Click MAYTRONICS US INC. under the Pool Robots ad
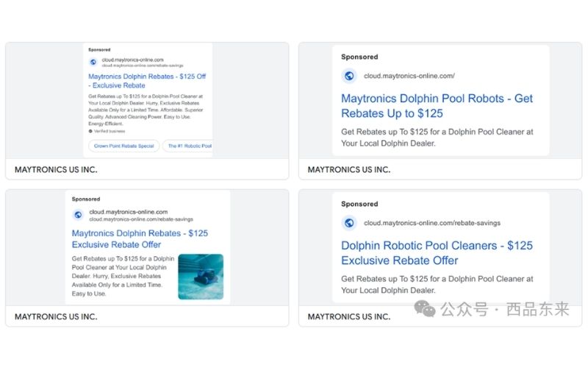 [348, 170]
